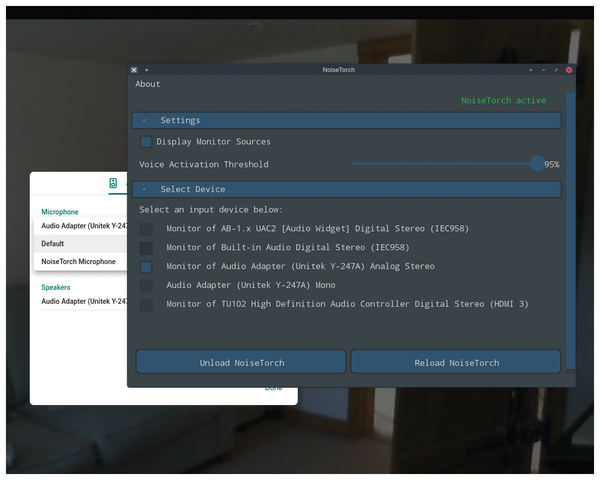Close the NoiseTorch window with red button
The image size is (600, 480).
[x=569, y=70]
